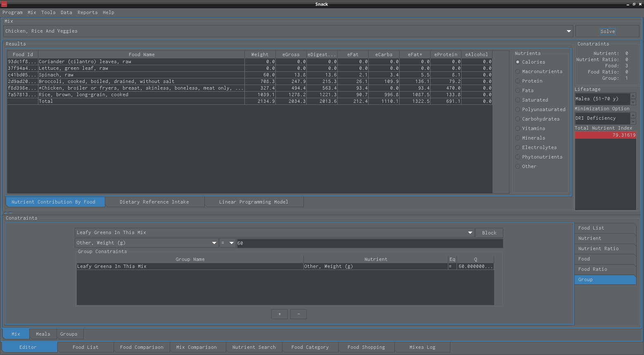Click the minus button to remove constraint
This screenshot has width=644, height=355.
(298, 314)
